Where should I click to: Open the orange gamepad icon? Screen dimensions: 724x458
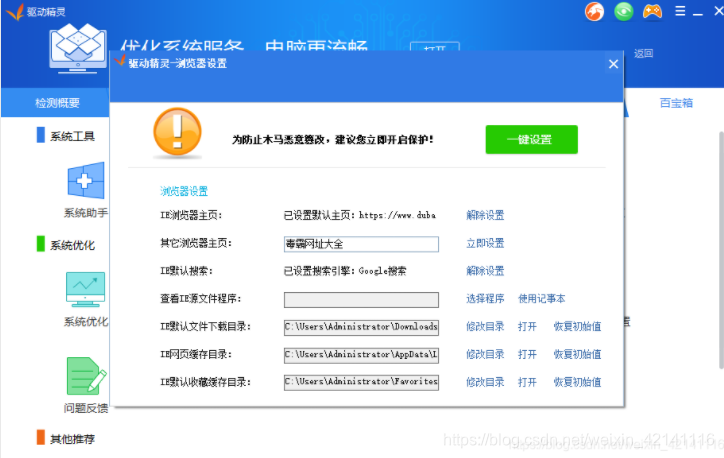[x=652, y=12]
